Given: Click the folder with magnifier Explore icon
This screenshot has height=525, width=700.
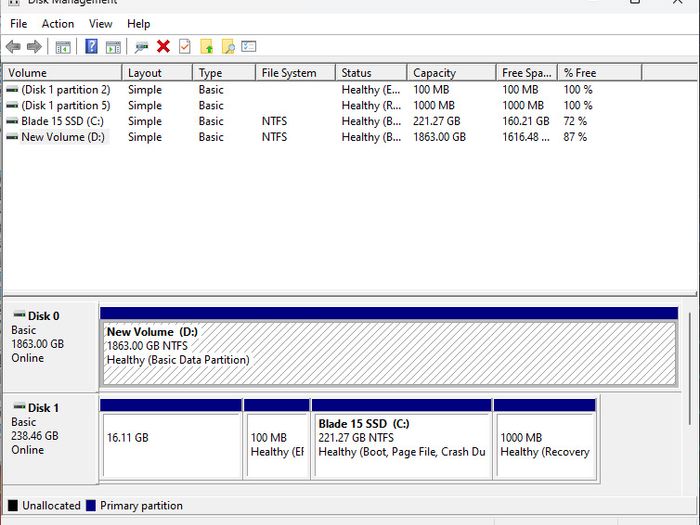Looking at the screenshot, I should [x=228, y=46].
